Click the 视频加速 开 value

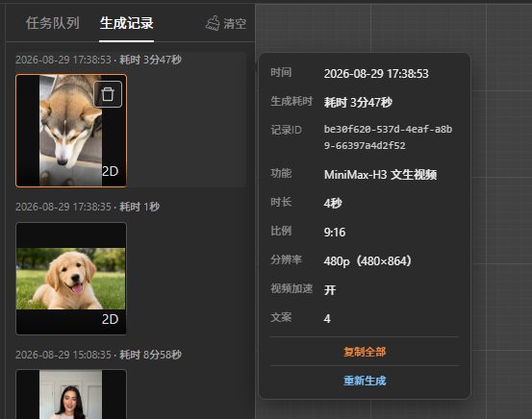[x=330, y=290]
